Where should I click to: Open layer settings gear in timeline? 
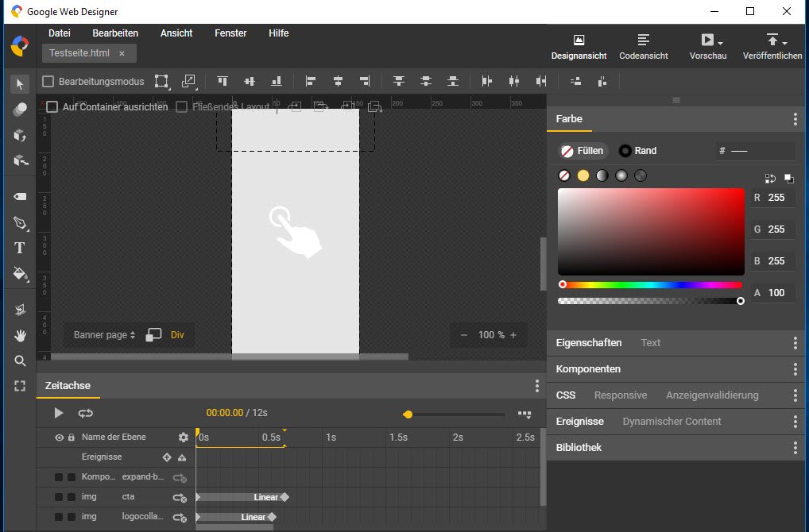pos(184,438)
